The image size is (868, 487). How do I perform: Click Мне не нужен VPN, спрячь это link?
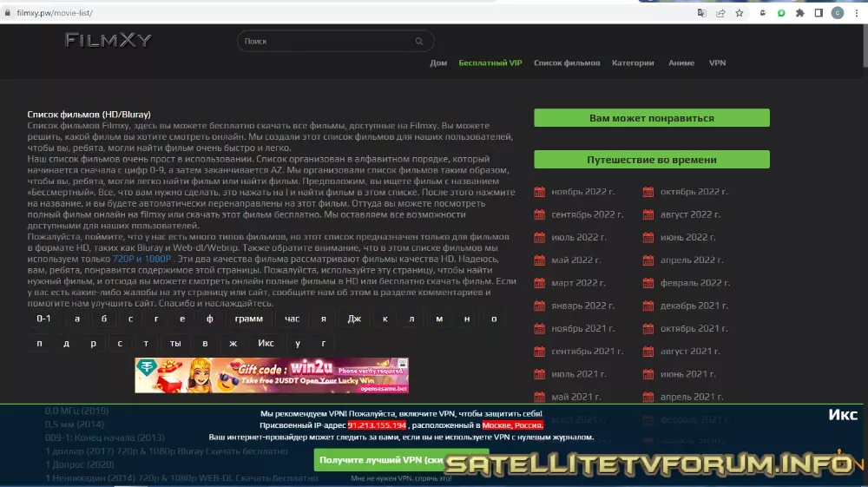point(401,478)
